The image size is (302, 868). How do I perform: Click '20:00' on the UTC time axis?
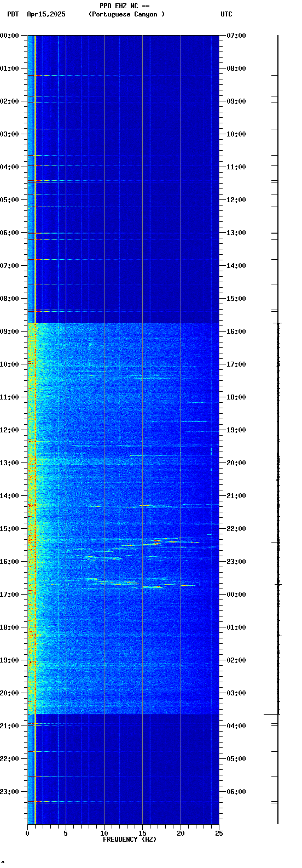pyautogui.click(x=236, y=463)
